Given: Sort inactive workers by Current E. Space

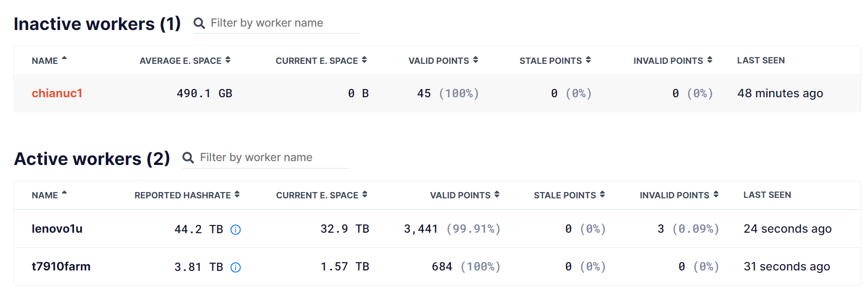Looking at the screenshot, I should click(321, 60).
